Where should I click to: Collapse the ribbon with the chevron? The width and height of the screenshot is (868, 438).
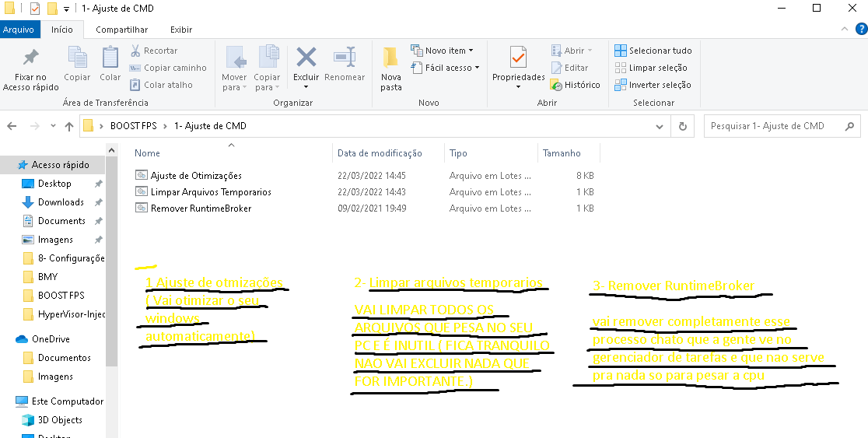pyautogui.click(x=844, y=30)
